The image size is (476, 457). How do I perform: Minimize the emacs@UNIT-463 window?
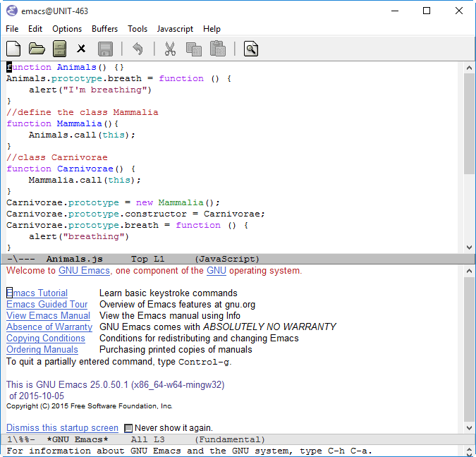point(395,11)
